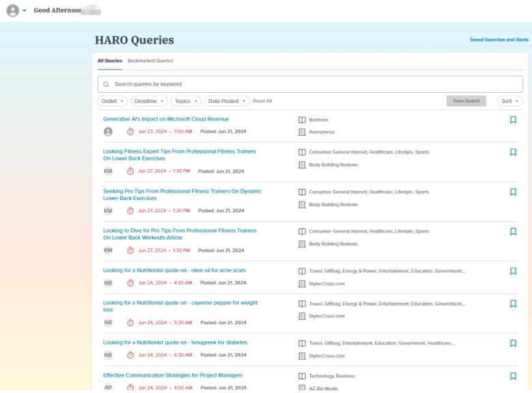
Task: Click the search magnifier icon
Action: (106, 84)
